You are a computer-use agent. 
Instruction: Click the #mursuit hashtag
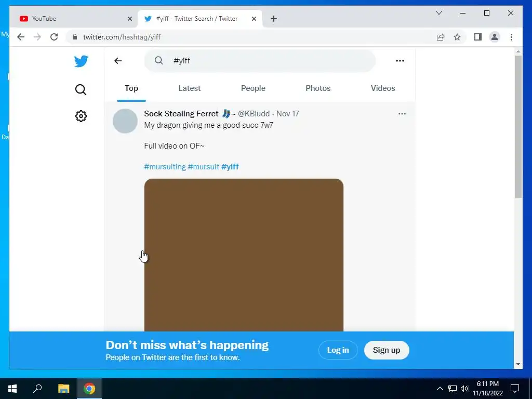[x=203, y=167]
